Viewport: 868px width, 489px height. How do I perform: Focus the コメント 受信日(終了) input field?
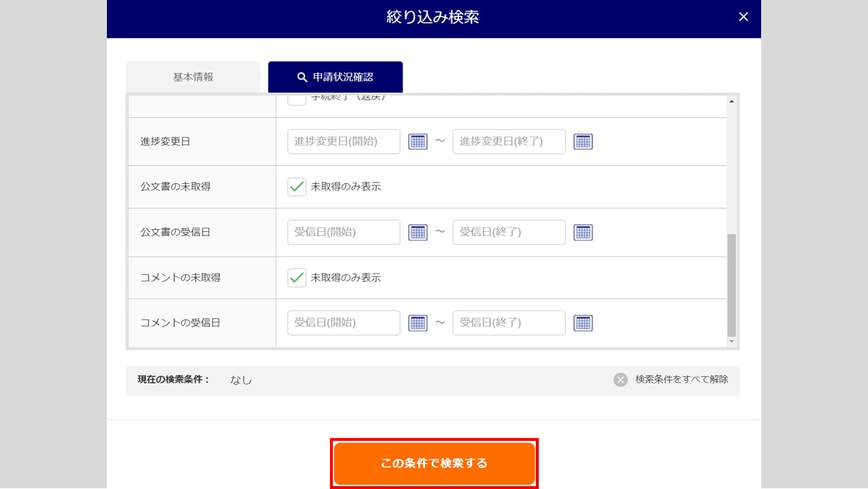pos(509,323)
